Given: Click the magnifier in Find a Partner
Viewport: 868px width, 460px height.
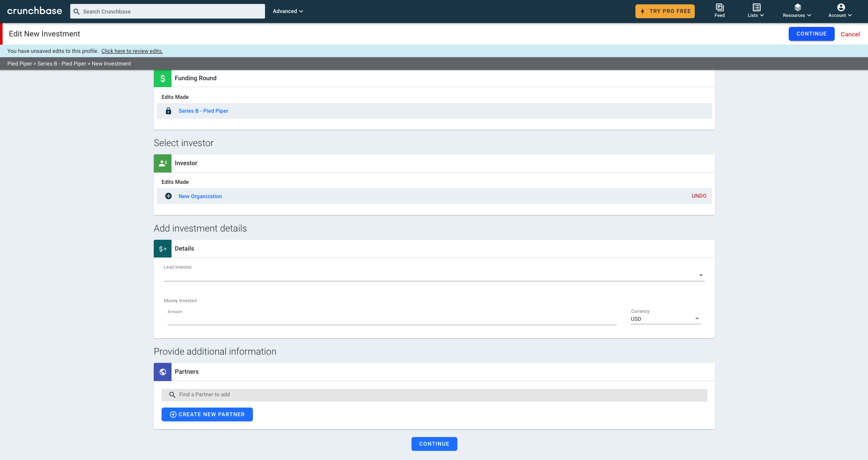Looking at the screenshot, I should pos(172,395).
